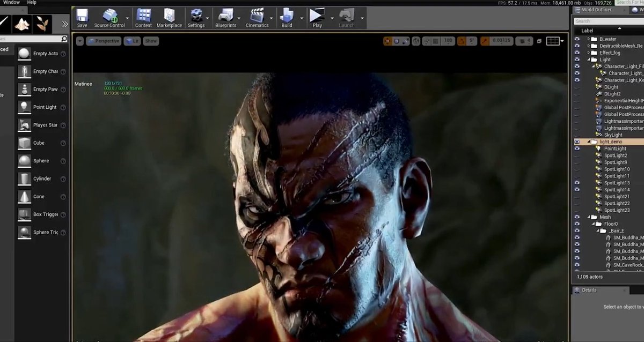Toggle grid snapping in viewport toolbar
The width and height of the screenshot is (644, 342).
coord(436,41)
